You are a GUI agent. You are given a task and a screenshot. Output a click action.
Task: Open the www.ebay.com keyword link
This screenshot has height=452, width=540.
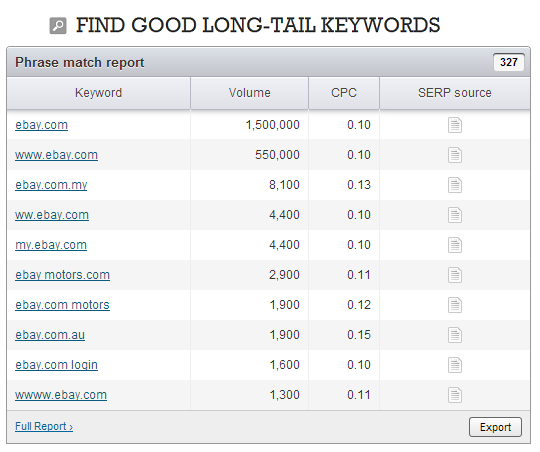[x=56, y=155]
